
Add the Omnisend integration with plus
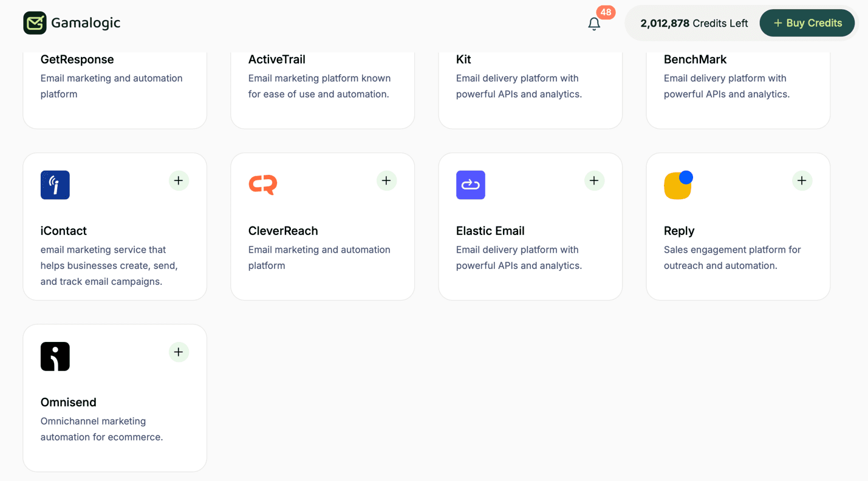coord(179,352)
